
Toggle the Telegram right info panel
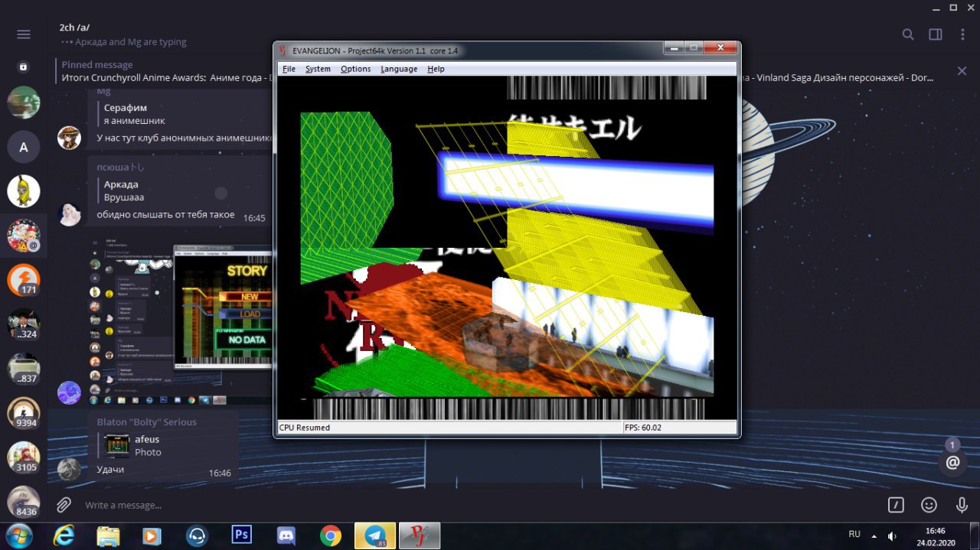pyautogui.click(x=936, y=34)
